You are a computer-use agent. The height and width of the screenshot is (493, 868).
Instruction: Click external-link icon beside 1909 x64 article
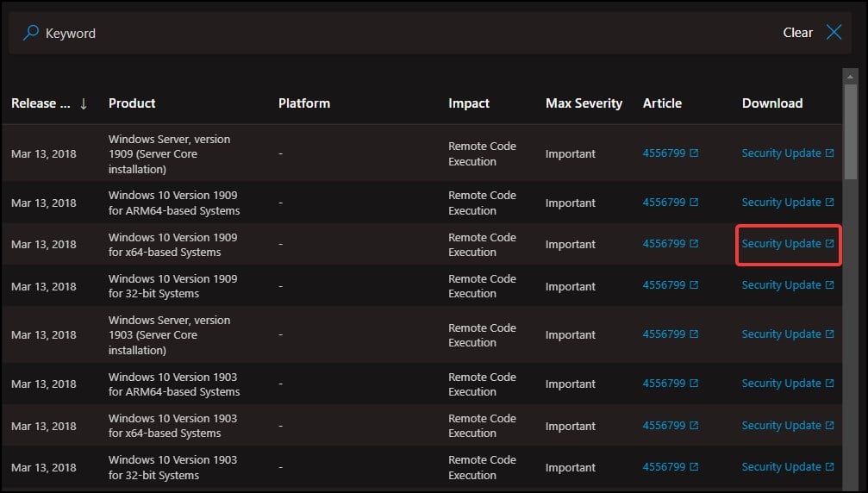(x=694, y=243)
